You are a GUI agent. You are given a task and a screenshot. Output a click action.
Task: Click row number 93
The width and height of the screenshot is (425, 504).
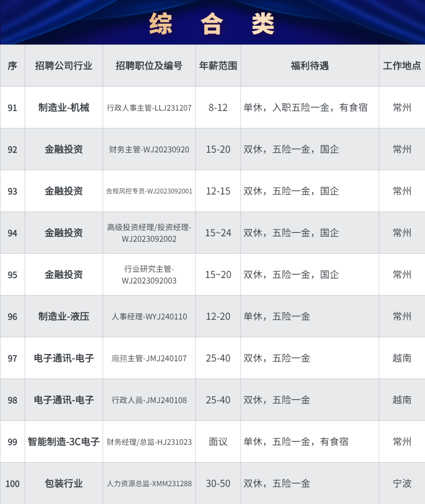pyautogui.click(x=13, y=191)
